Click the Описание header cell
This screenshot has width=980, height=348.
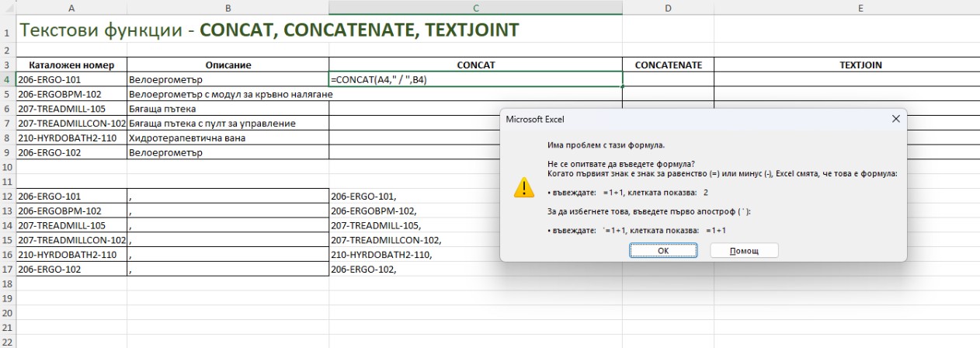228,65
